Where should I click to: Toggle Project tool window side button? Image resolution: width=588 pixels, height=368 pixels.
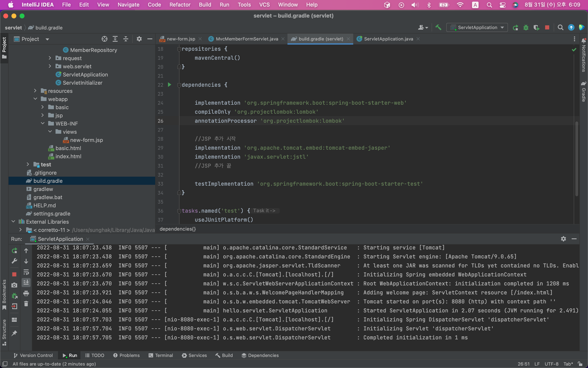point(4,48)
